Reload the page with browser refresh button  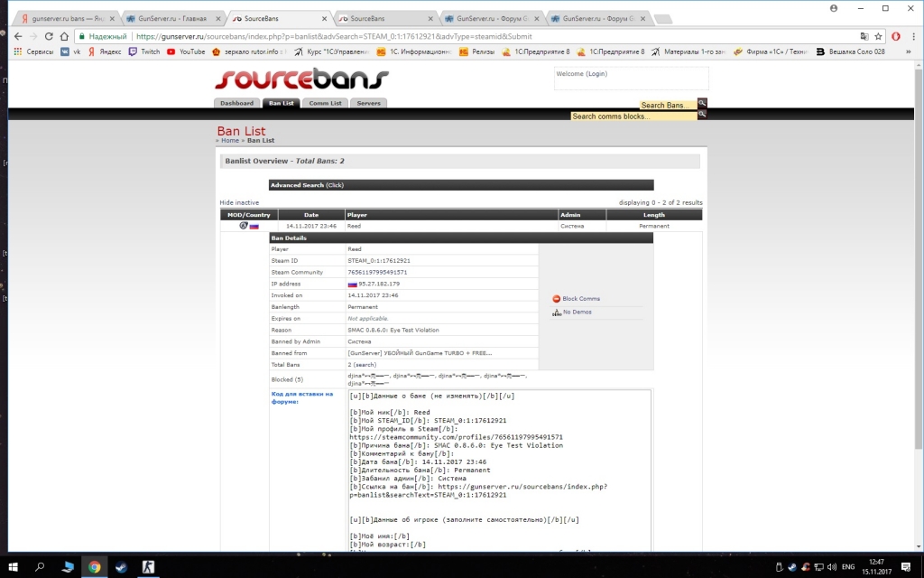[50, 36]
